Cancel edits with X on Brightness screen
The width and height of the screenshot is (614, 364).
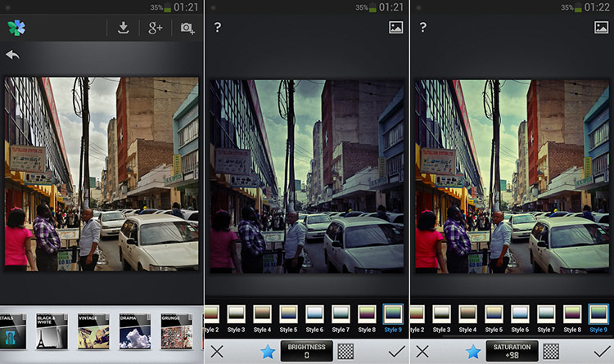tap(217, 351)
